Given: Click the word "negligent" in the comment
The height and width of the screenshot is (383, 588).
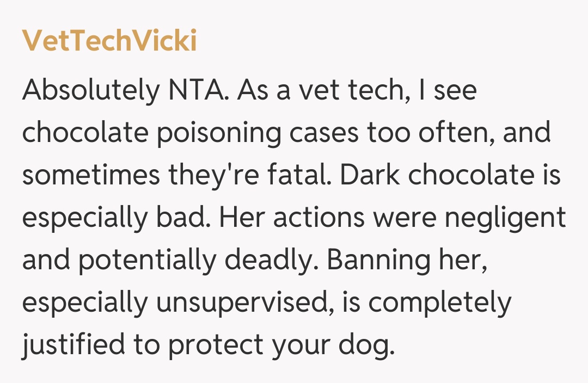Looking at the screenshot, I should 505,218.
